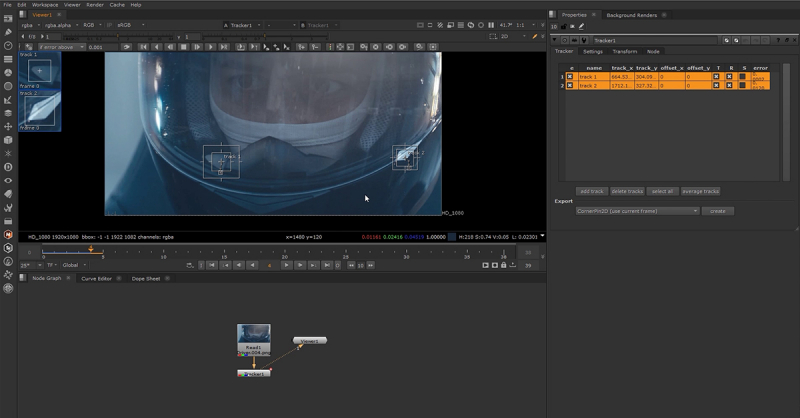Click the track 1 anchor in viewer

221,162
